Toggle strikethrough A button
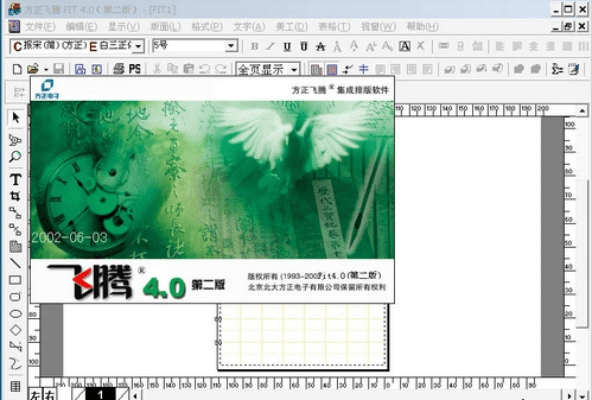Screen dimensions: 592x400 pyautogui.click(x=321, y=46)
